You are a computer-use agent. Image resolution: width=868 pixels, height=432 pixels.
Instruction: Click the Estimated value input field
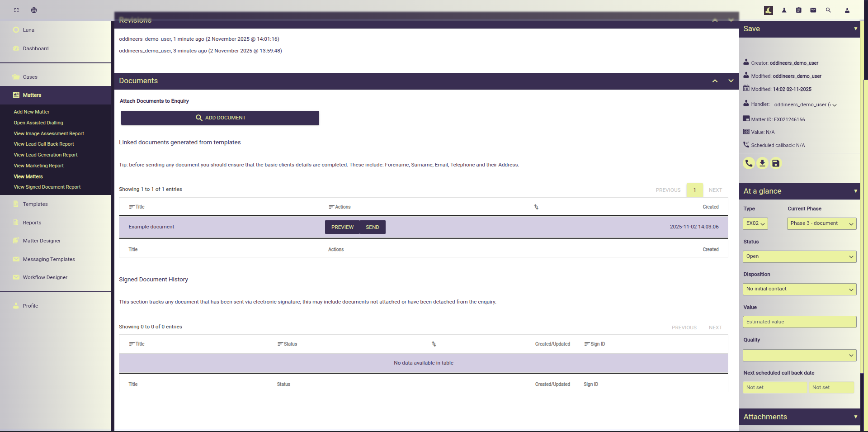799,322
